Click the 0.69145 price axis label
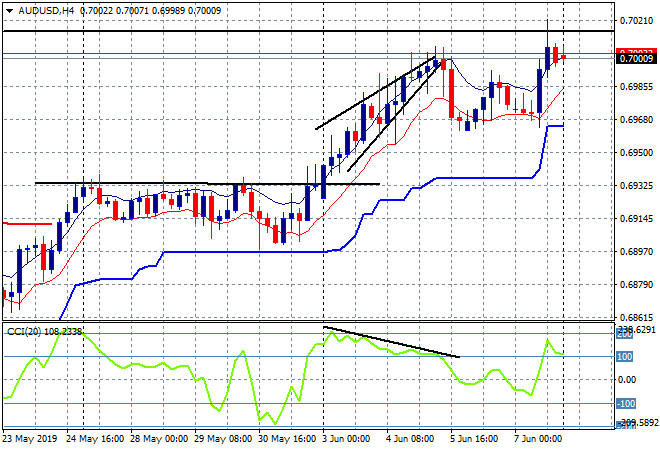 636,219
